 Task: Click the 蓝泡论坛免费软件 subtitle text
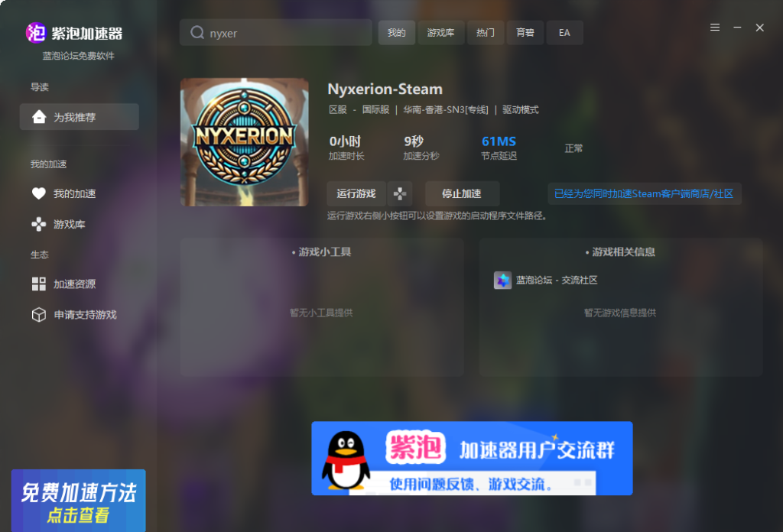(79, 55)
